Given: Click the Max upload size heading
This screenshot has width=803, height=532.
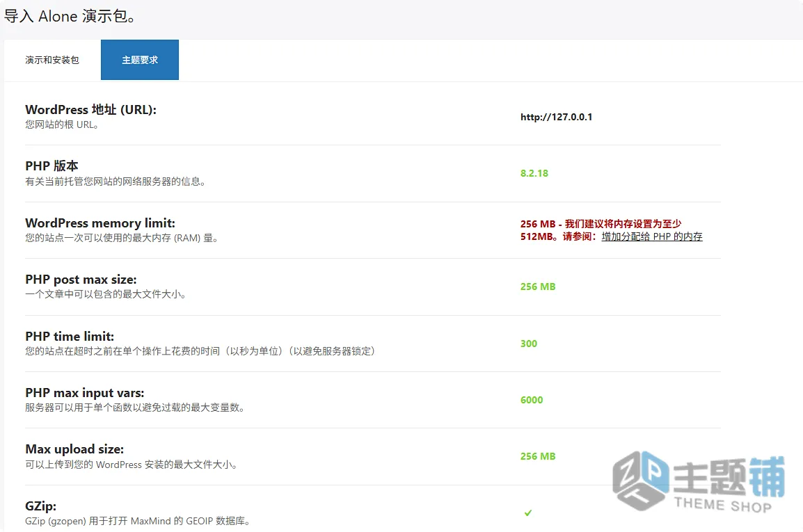Looking at the screenshot, I should (74, 449).
